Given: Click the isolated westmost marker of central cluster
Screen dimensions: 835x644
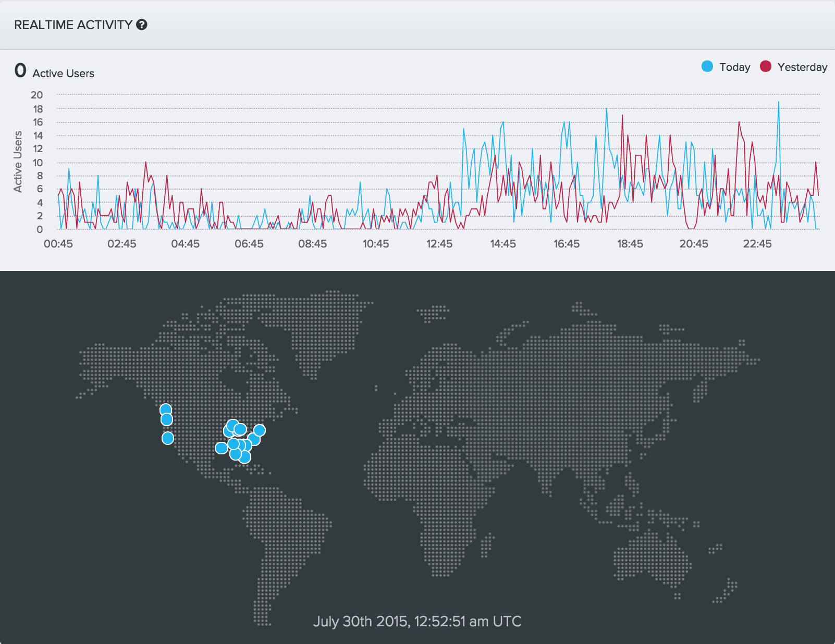Looking at the screenshot, I should [221, 448].
